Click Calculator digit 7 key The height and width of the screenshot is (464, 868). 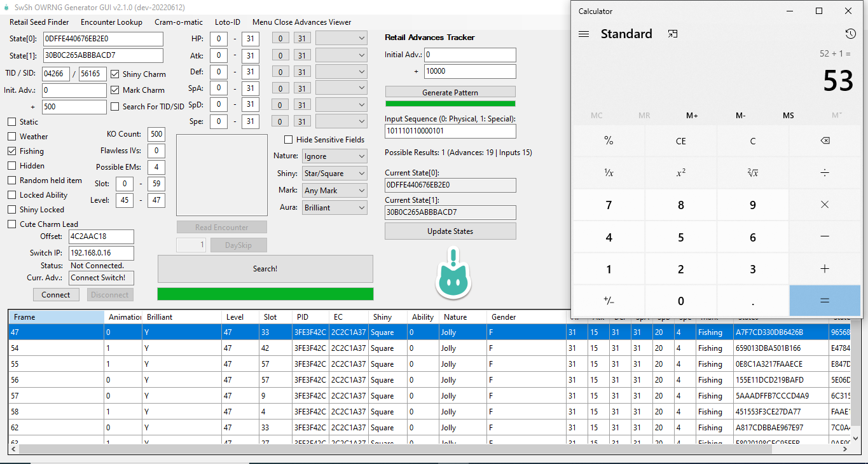(x=609, y=205)
